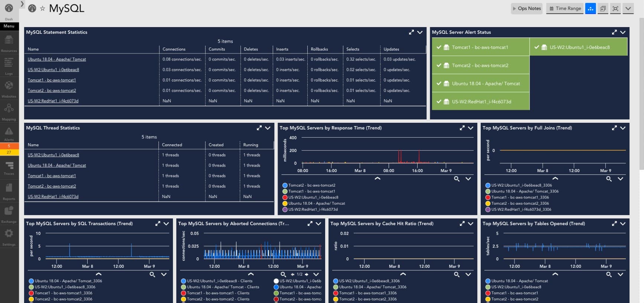Open Cache Hit Ratio Trend widget menu
The width and height of the screenshot is (644, 303).
[471, 224]
